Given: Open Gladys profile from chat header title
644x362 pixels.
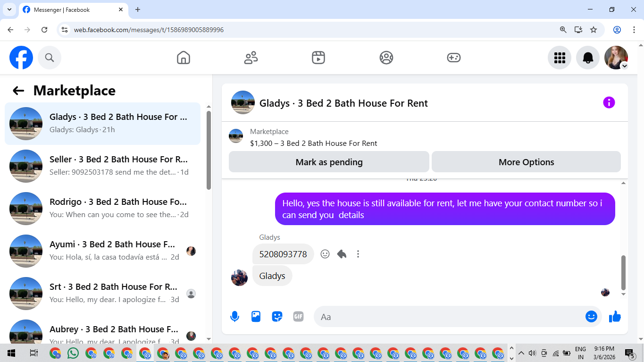Looking at the screenshot, I should click(343, 103).
